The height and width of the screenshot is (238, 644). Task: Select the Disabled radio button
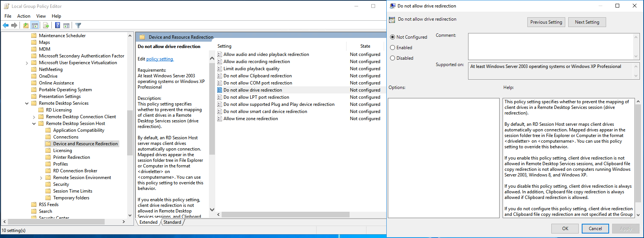[393, 58]
